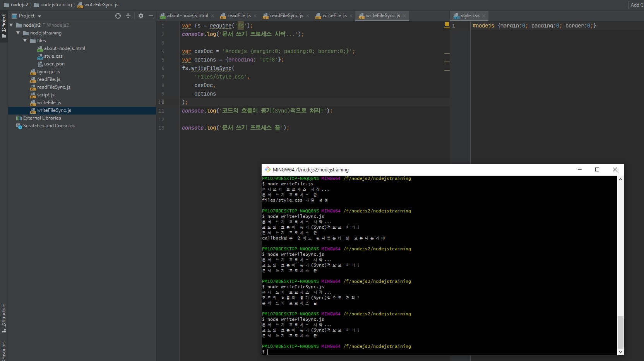
Task: Collapse the files folder in tree
Action: tap(25, 41)
